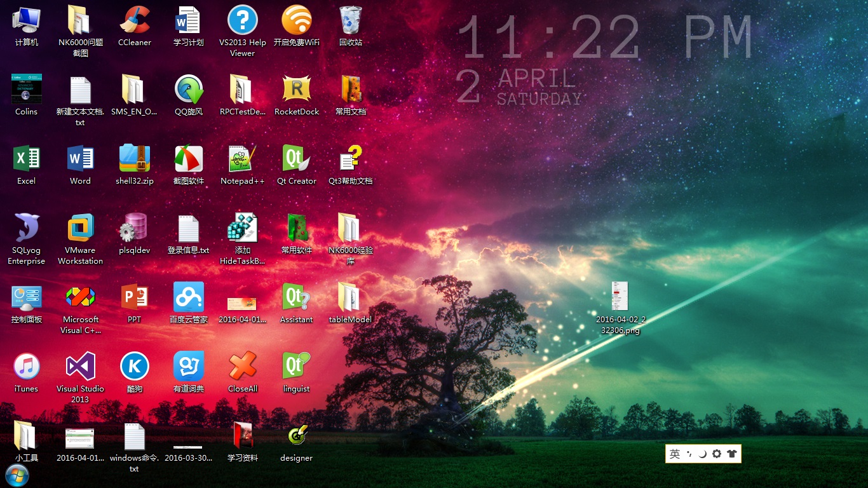Open the Windows Start menu orb

click(17, 475)
